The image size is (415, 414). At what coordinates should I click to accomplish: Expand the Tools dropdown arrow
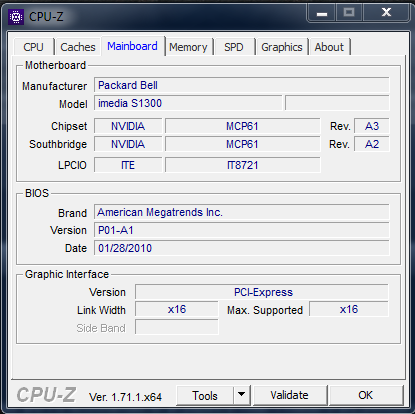coord(242,395)
